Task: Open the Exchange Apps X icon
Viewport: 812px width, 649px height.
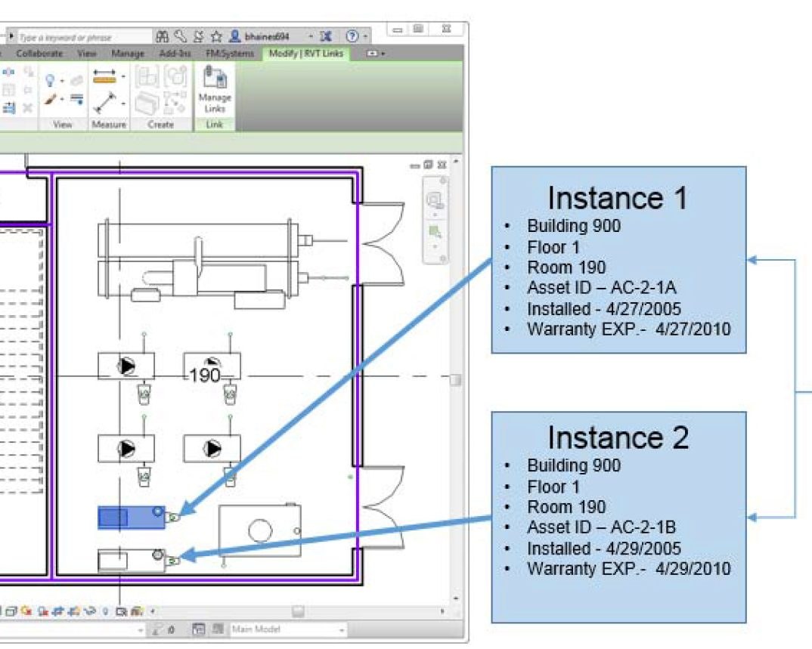Action: pyautogui.click(x=326, y=36)
